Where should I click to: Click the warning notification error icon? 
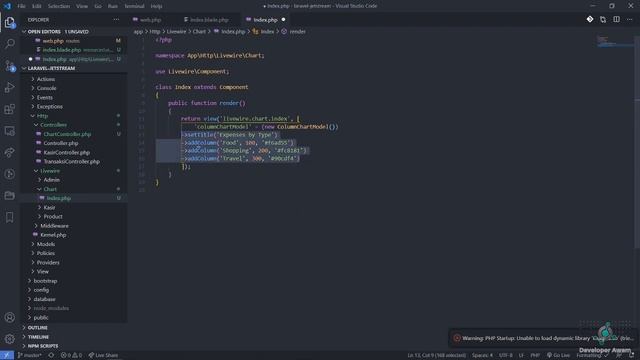pos(457,338)
